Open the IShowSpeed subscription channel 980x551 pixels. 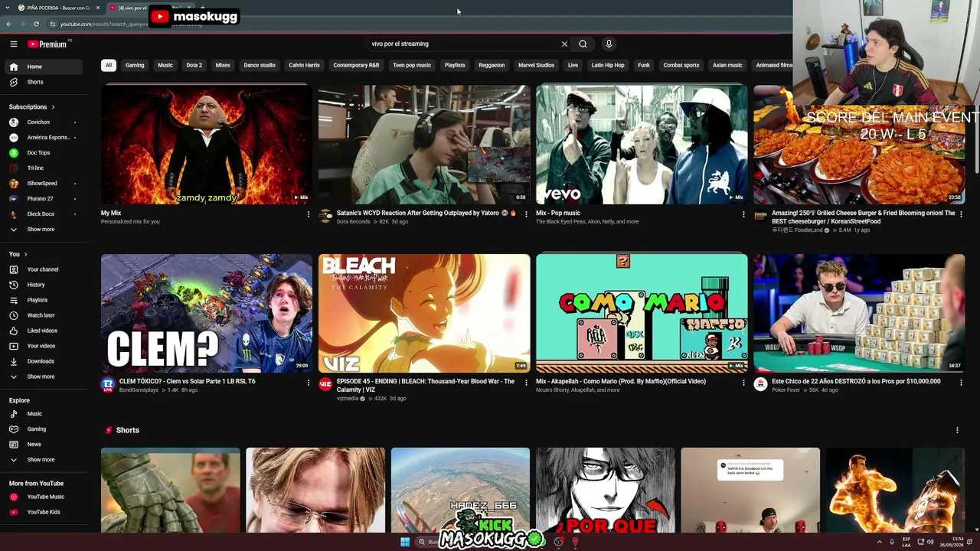43,184
